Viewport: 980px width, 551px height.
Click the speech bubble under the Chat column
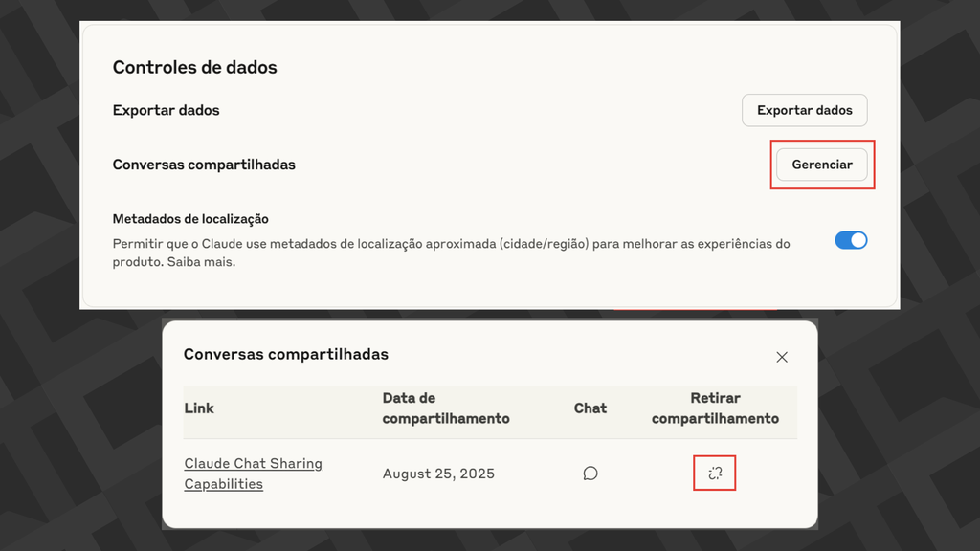click(590, 473)
